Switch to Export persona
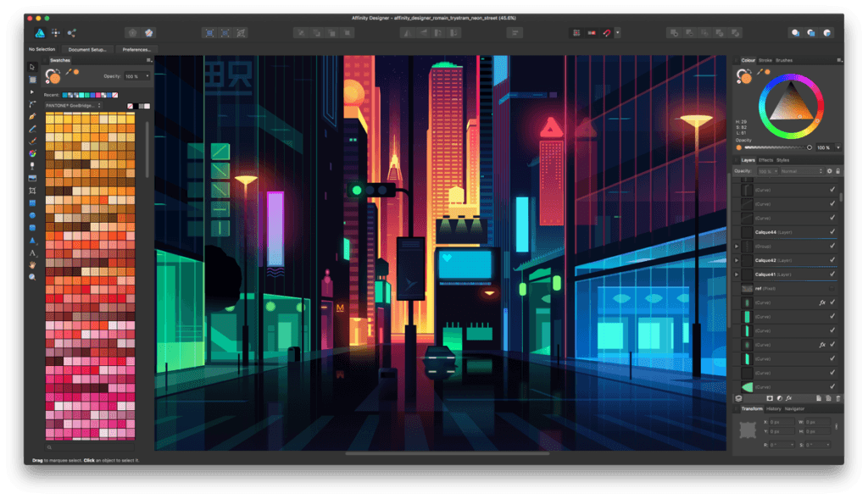Viewport: 868px width, 499px height. point(72,33)
